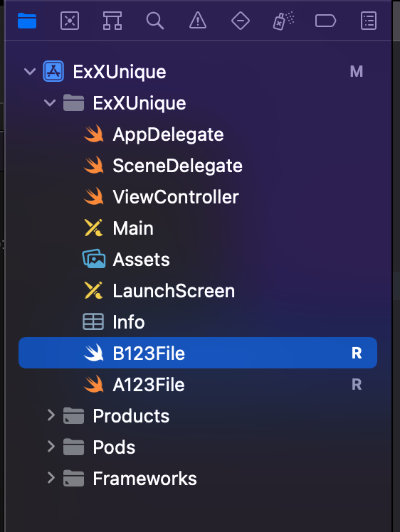Expand the Products folder
The image size is (400, 532).
pyautogui.click(x=51, y=415)
